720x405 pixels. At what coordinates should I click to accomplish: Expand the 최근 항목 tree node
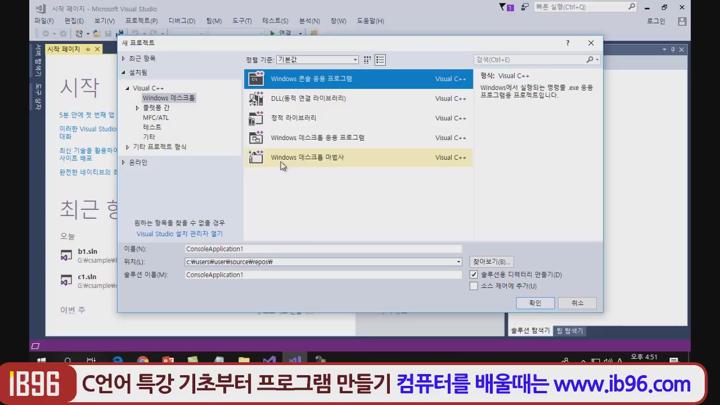124,58
